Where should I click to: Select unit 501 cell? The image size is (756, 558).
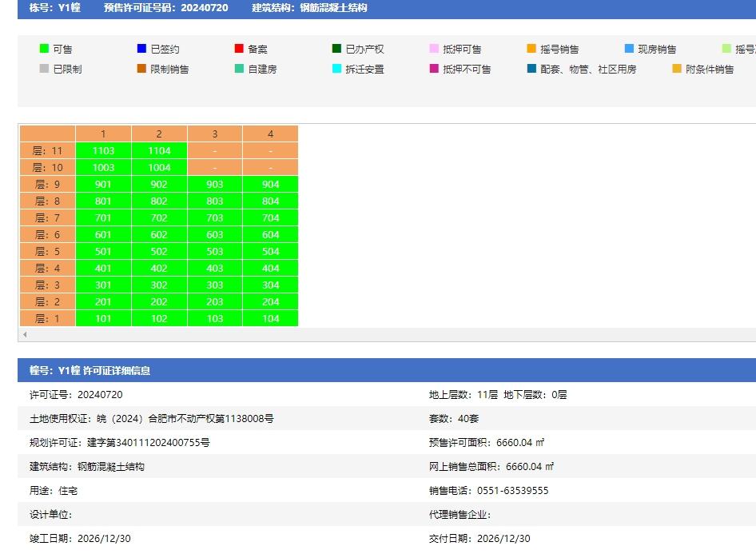(x=103, y=251)
